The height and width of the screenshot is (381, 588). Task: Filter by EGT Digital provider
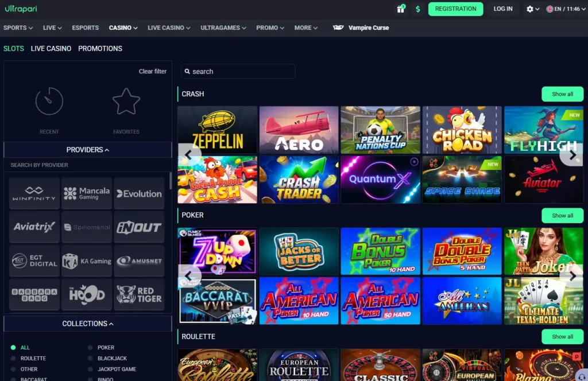34,261
